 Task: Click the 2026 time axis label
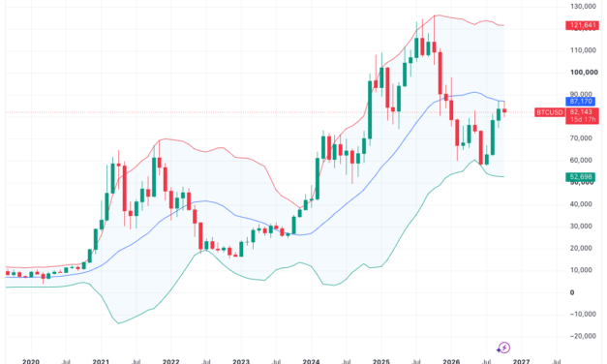click(451, 361)
